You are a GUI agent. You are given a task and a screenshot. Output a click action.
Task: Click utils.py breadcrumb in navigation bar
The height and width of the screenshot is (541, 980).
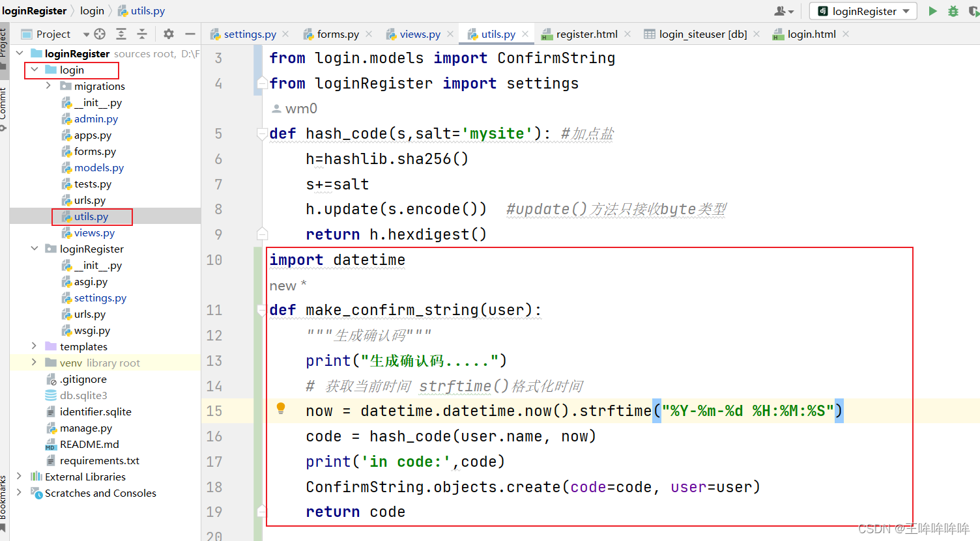[x=141, y=11]
